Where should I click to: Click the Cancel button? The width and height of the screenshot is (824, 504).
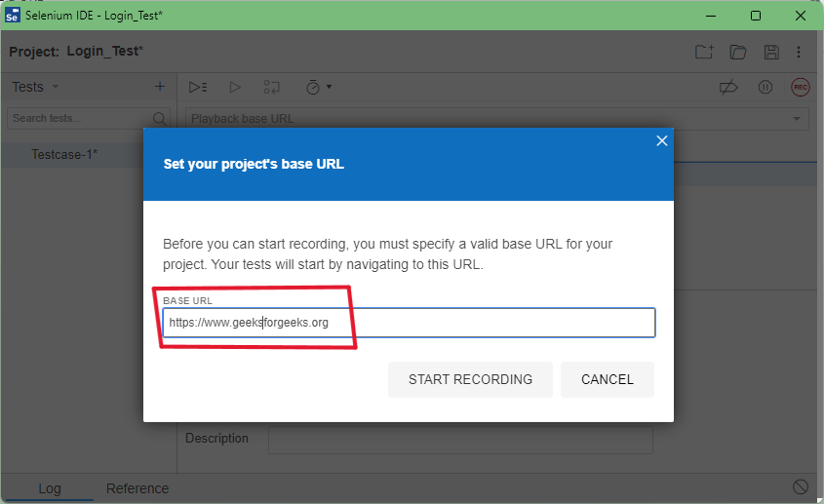pos(607,379)
